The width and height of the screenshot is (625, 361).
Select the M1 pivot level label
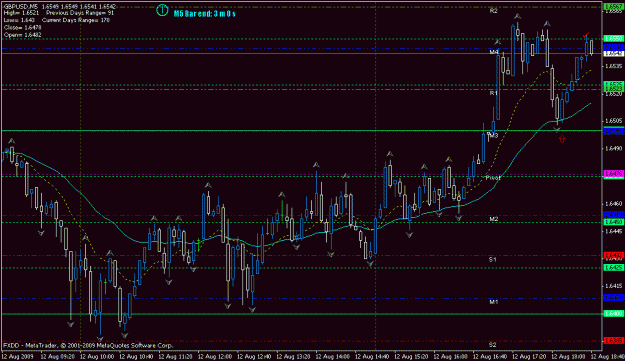[x=494, y=302]
